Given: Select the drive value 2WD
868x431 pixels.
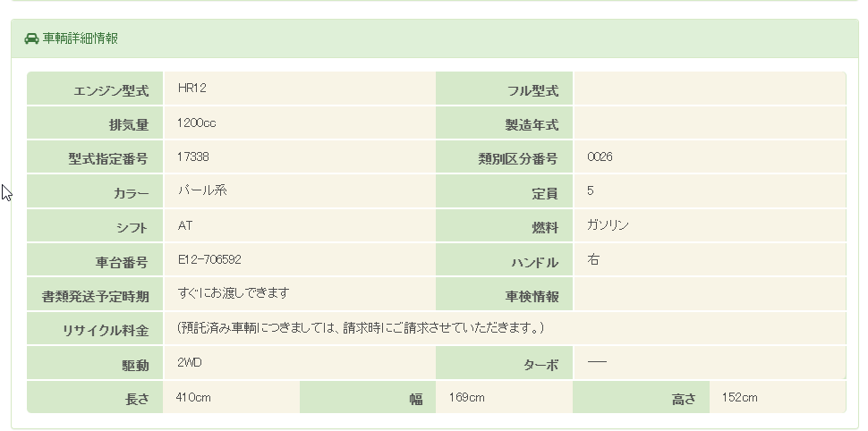Looking at the screenshot, I should point(190,362).
